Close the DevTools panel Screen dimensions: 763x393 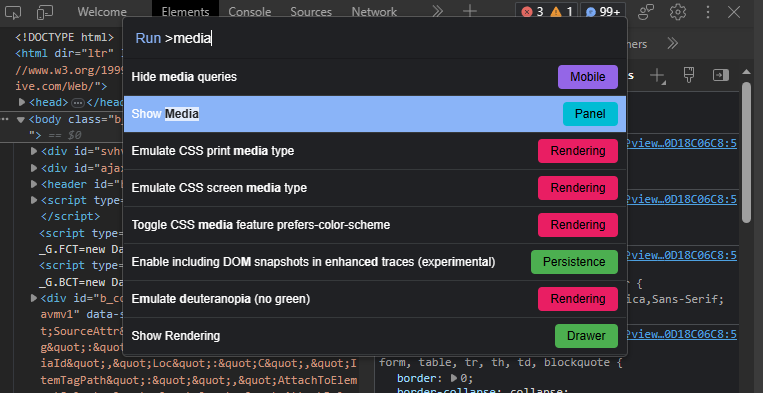734,12
